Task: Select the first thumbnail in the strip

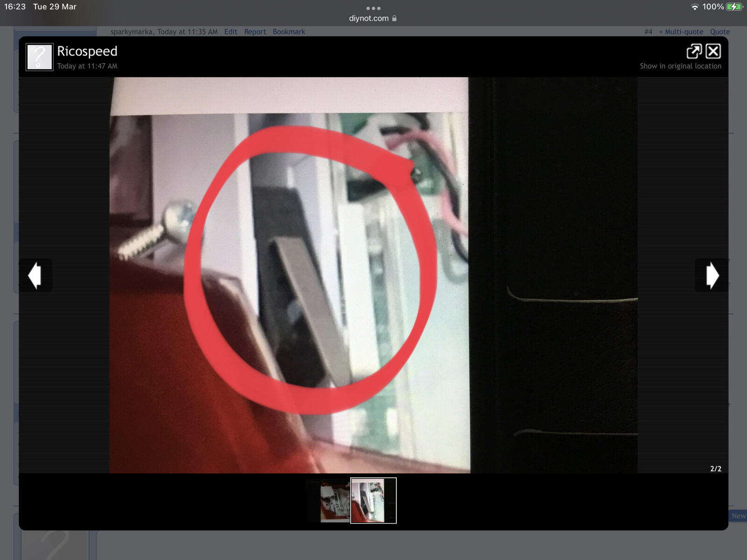Action: click(334, 501)
